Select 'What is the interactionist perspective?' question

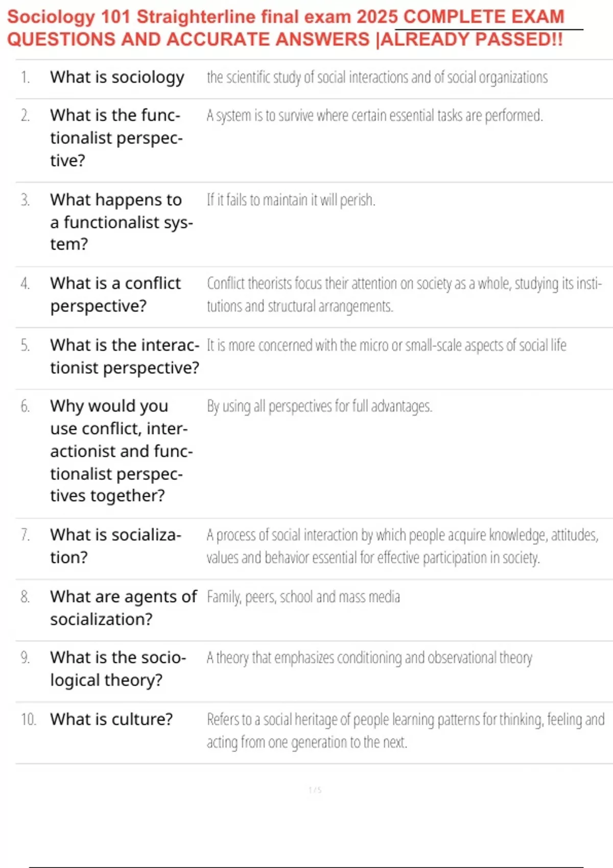click(x=125, y=356)
